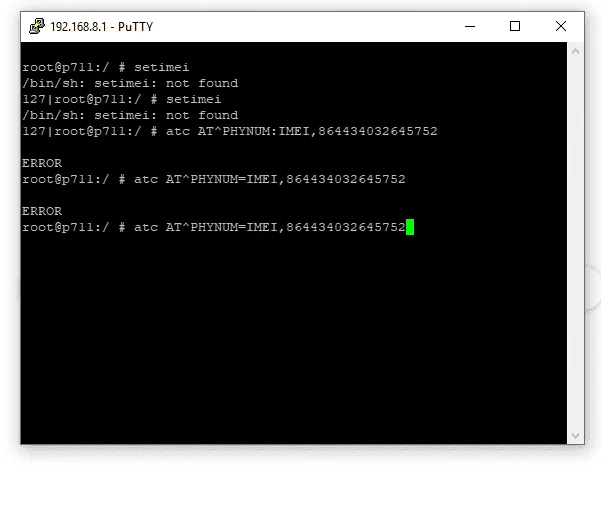The image size is (601, 509).
Task: Maximize the PuTTY window
Action: click(x=515, y=26)
